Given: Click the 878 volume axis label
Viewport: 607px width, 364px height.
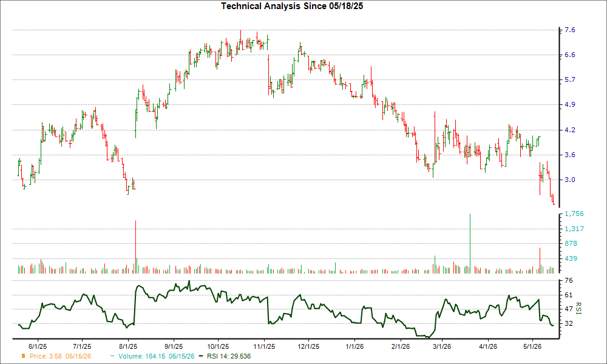Looking at the screenshot, I should click(x=571, y=243).
